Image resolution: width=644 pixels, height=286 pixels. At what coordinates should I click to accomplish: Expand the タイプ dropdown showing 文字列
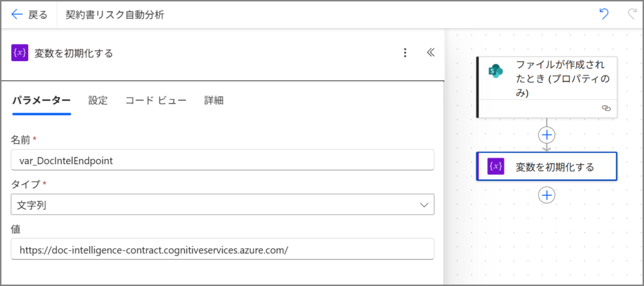click(x=223, y=204)
